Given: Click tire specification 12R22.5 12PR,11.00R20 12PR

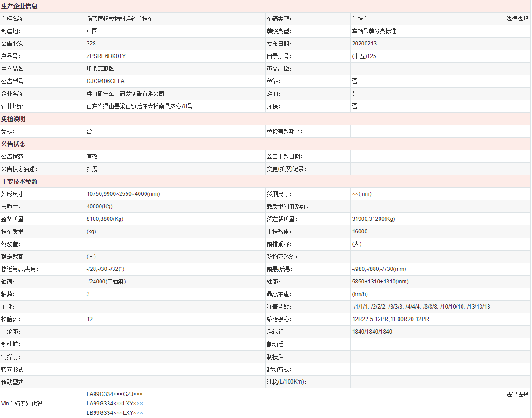Looking at the screenshot, I should [390, 319].
